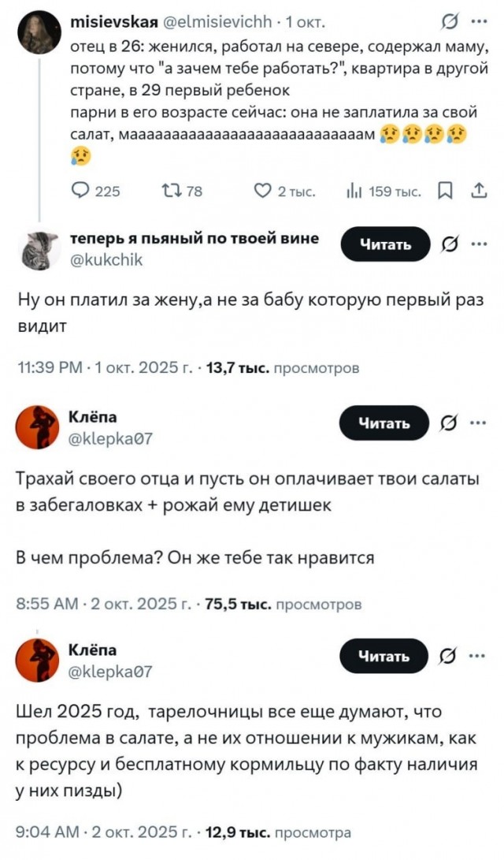Follow Клёпа via the Читать button
The image size is (504, 860).
(x=384, y=423)
